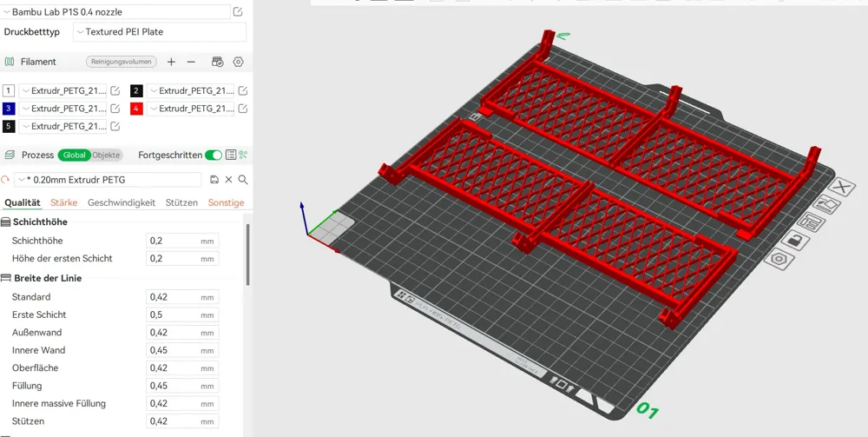The width and height of the screenshot is (868, 437).
Task: Edit filament 4 preset icon
Action: click(x=242, y=109)
